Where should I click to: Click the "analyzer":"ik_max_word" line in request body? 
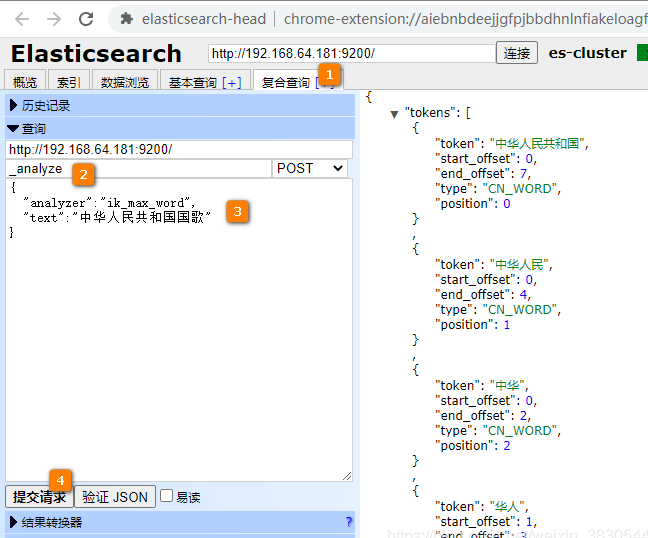(109, 203)
